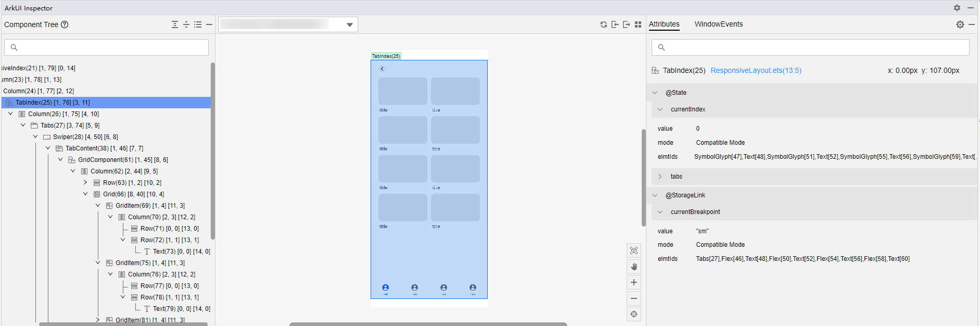Open Attributes panel settings gear

pyautogui.click(x=960, y=24)
